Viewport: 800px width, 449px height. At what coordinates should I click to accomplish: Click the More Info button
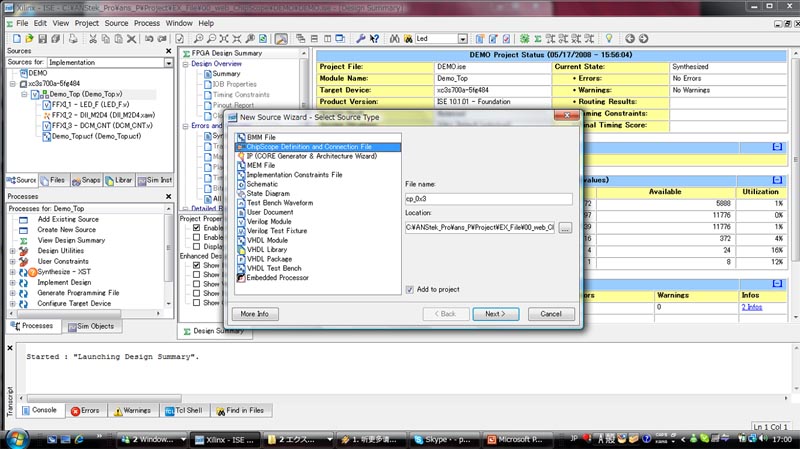click(x=255, y=314)
